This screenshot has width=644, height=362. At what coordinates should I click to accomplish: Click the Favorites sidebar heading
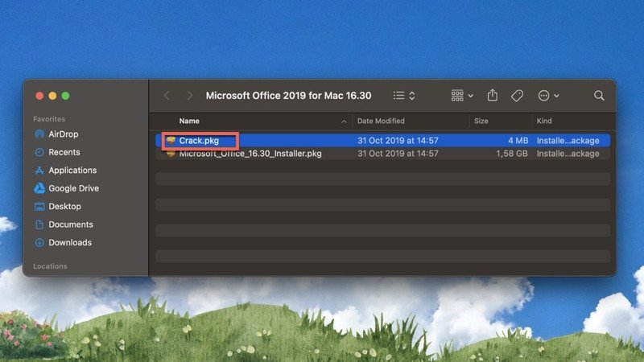click(49, 119)
